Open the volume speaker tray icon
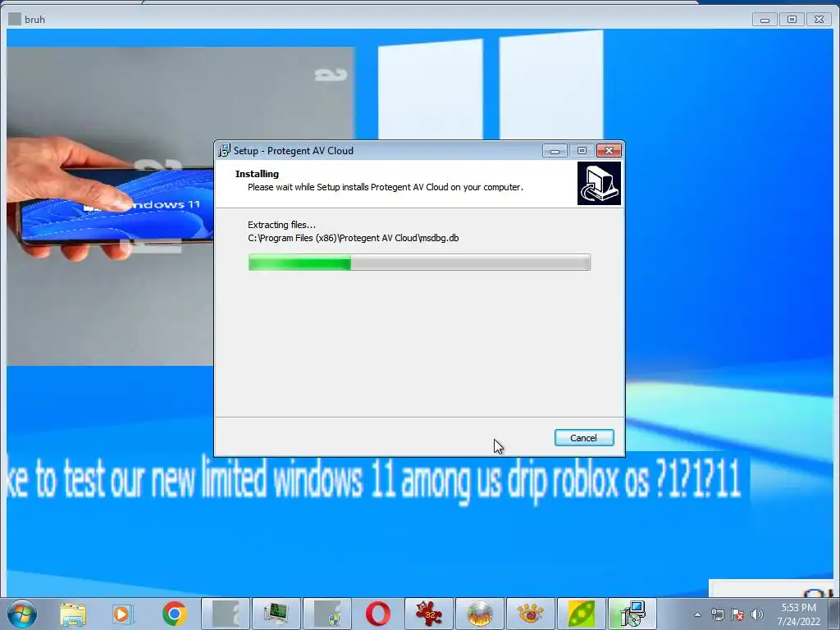 tap(756, 614)
